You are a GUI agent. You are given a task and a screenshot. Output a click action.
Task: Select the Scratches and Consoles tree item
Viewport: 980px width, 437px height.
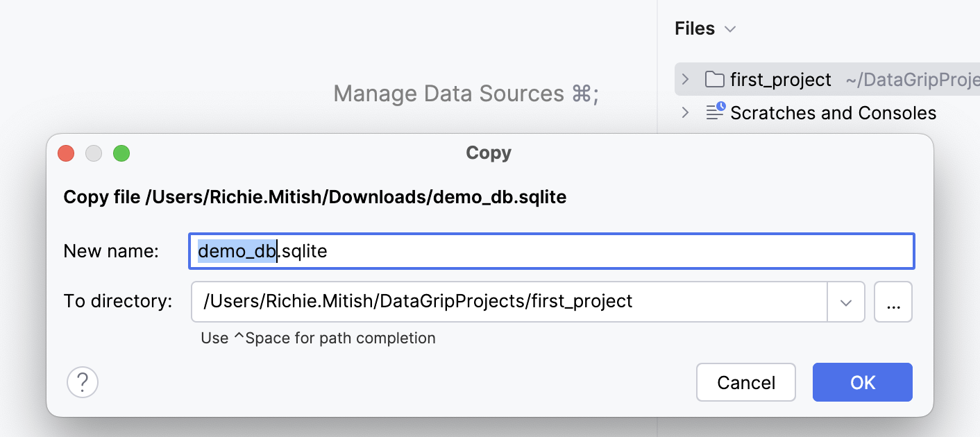point(833,112)
